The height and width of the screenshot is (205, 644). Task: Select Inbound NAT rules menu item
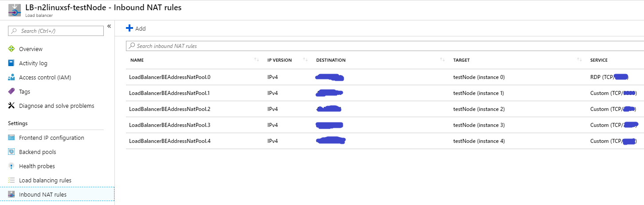point(43,194)
